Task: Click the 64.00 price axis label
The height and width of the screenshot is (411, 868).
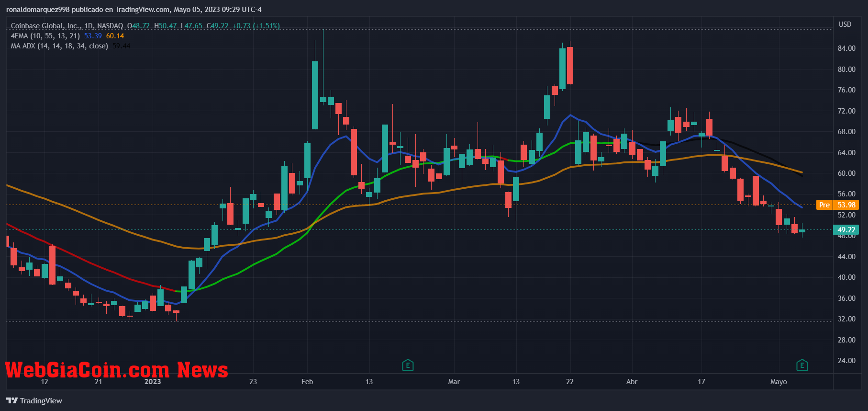Action: (x=846, y=152)
